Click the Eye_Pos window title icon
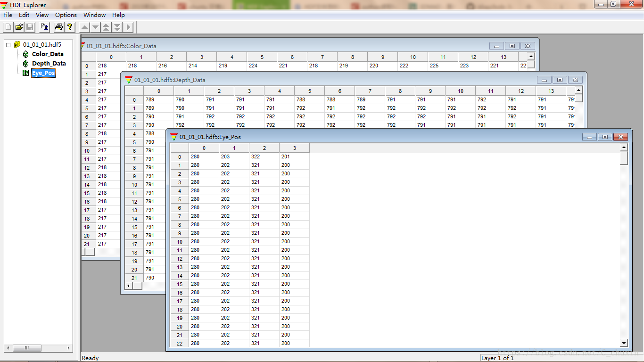The height and width of the screenshot is (362, 644). tap(174, 137)
